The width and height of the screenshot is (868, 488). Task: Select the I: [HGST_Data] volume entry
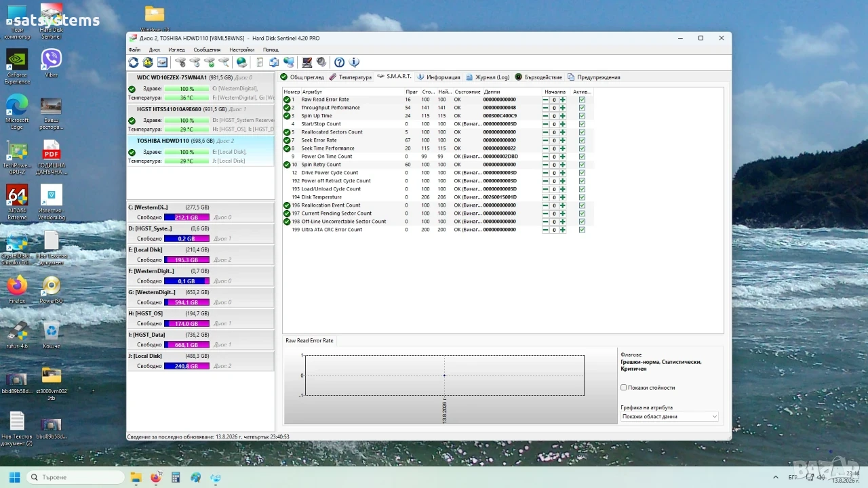point(201,340)
